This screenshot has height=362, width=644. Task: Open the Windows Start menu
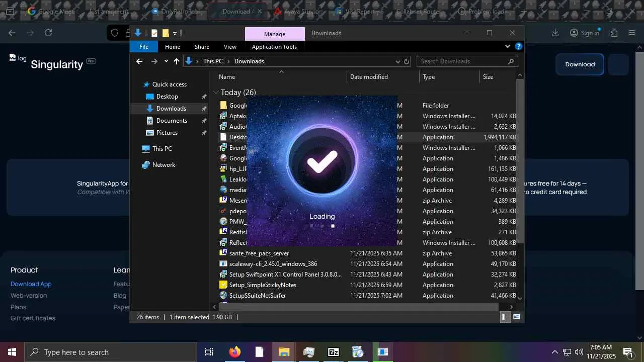[x=12, y=352]
